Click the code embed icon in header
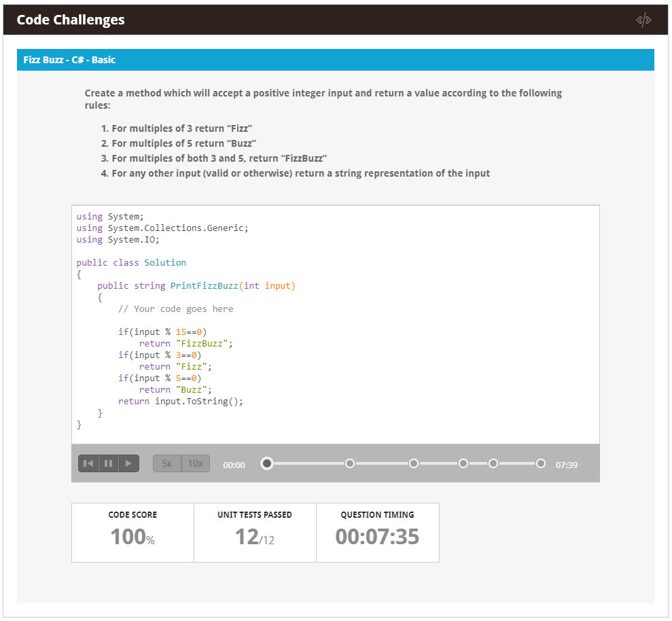The width and height of the screenshot is (672, 621). pyautogui.click(x=643, y=20)
